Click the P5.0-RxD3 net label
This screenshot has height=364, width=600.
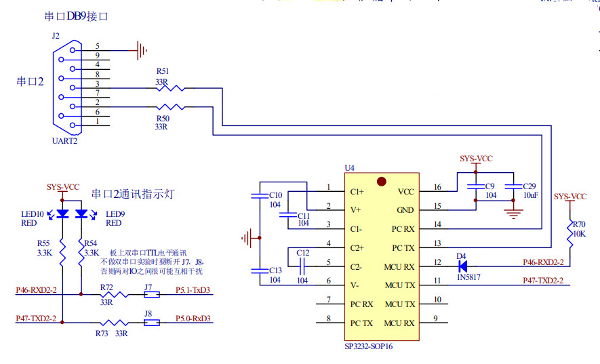point(193,319)
